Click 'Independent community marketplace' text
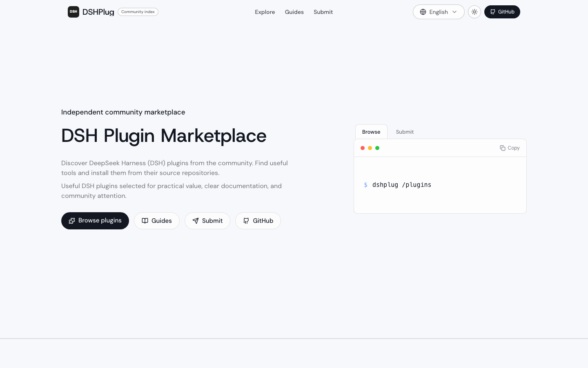 click(123, 112)
